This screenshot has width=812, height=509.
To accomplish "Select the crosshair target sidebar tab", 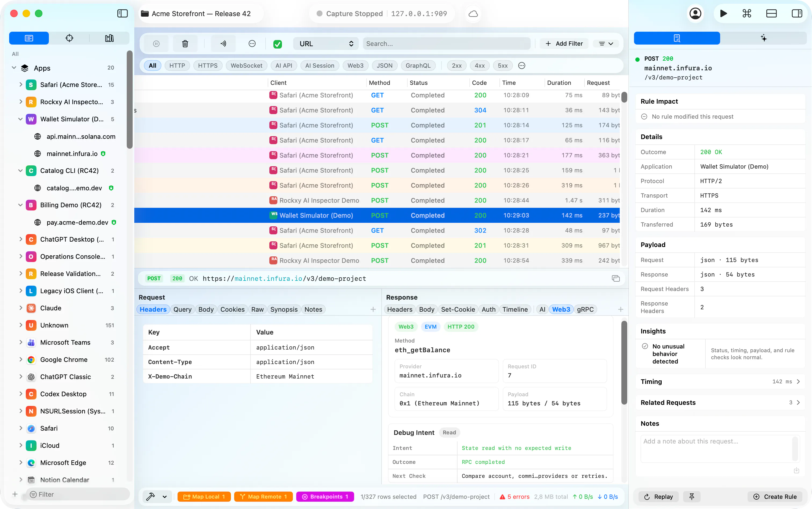I will (x=69, y=38).
